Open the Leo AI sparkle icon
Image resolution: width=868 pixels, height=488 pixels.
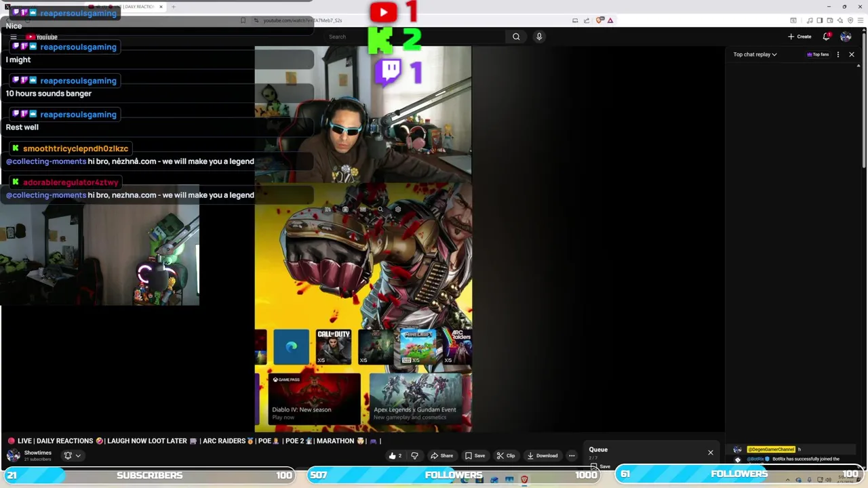pos(840,20)
